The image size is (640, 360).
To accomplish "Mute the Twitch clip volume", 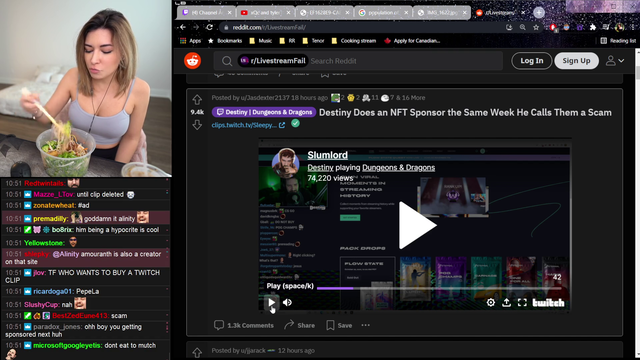I will [x=287, y=302].
